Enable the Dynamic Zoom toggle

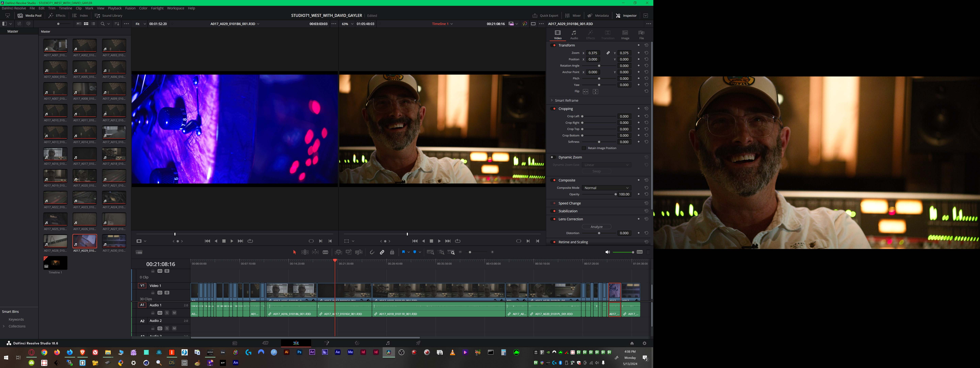(x=553, y=157)
